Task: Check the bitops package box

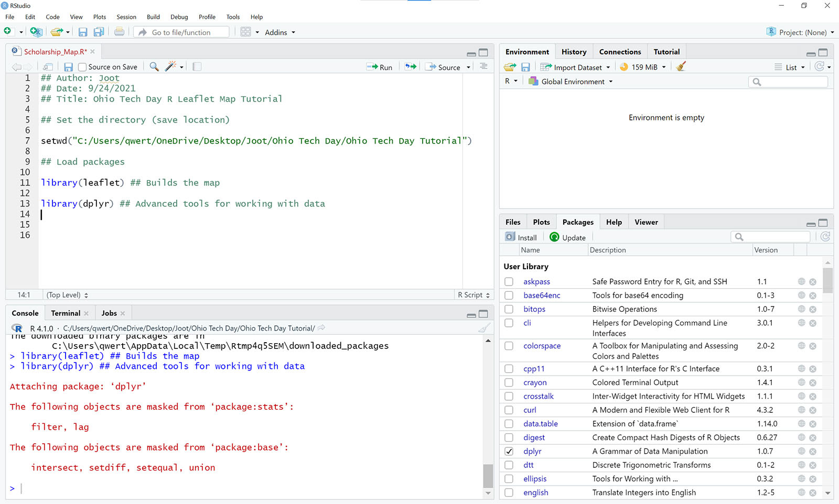Action: click(509, 309)
